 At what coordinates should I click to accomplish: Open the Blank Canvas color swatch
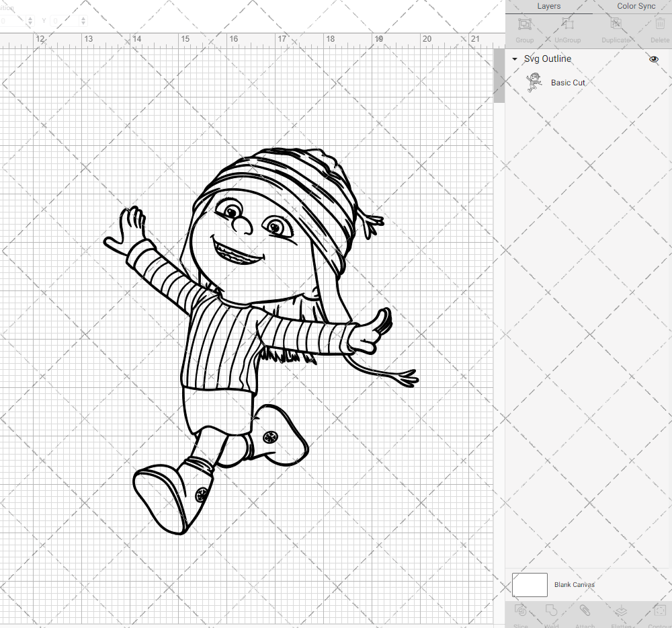click(530, 584)
